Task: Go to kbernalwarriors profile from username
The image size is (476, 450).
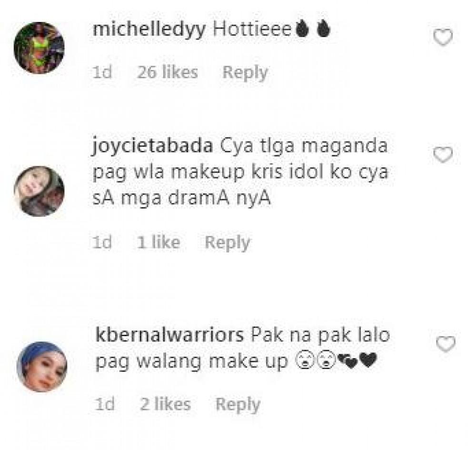Action: (170, 335)
